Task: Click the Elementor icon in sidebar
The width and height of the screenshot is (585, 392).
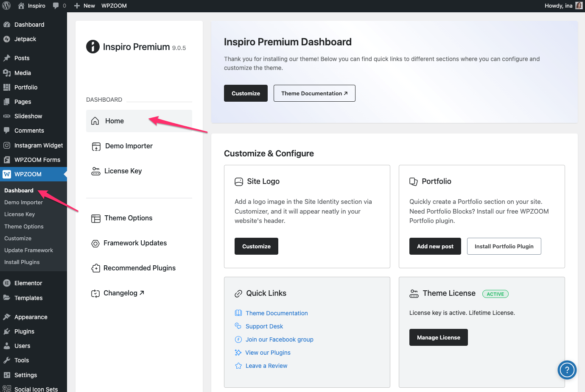Action: click(7, 283)
